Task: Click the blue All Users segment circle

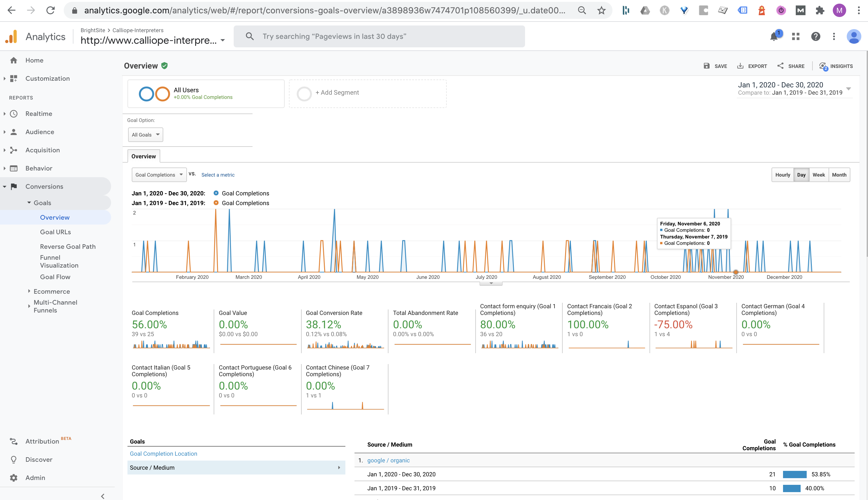Action: [x=146, y=94]
